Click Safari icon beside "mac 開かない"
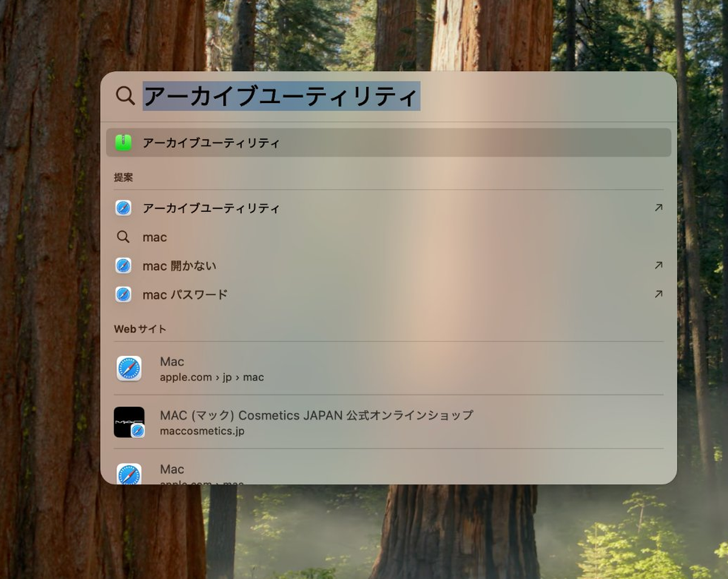728x579 pixels. [123, 266]
